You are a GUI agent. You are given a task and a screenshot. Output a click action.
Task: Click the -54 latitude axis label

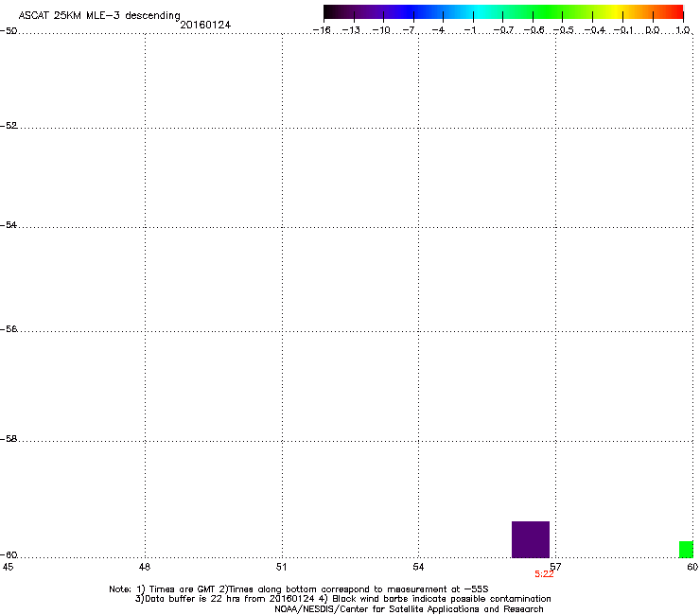coord(9,225)
